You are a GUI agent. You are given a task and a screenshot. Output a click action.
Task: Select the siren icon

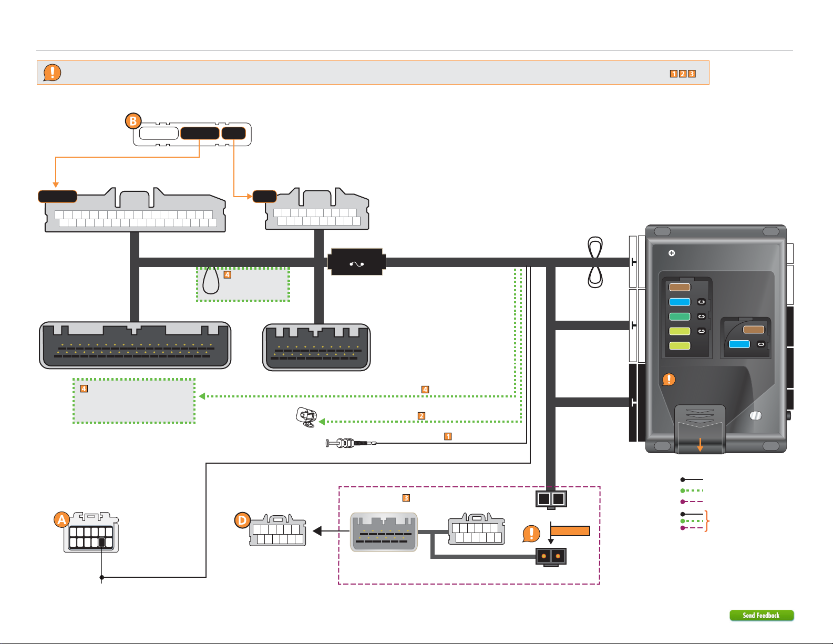pos(306,417)
